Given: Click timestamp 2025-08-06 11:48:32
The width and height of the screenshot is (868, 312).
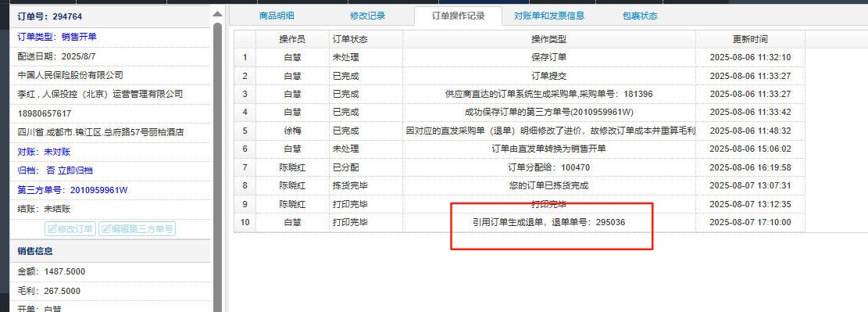Looking at the screenshot, I should (x=750, y=131).
